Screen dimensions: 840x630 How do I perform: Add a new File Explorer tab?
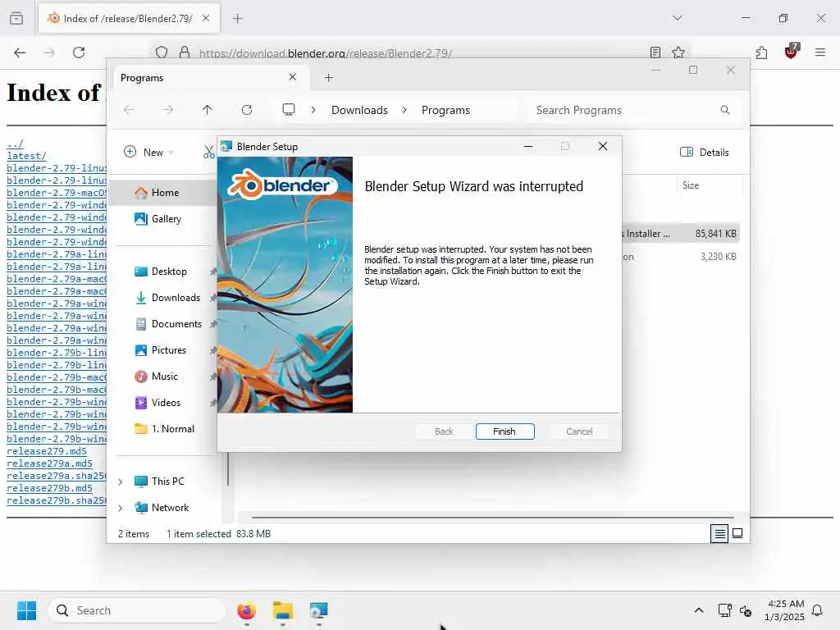click(329, 78)
